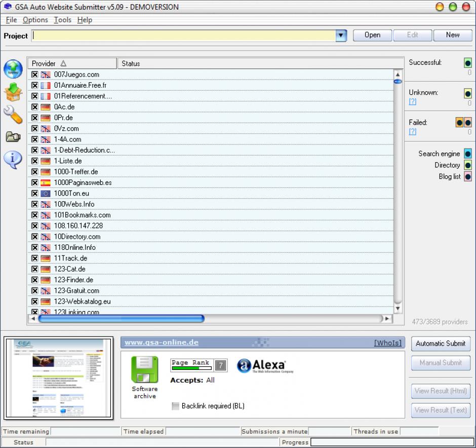
Task: Click the first orange Failed swatch
Action: (x=459, y=123)
